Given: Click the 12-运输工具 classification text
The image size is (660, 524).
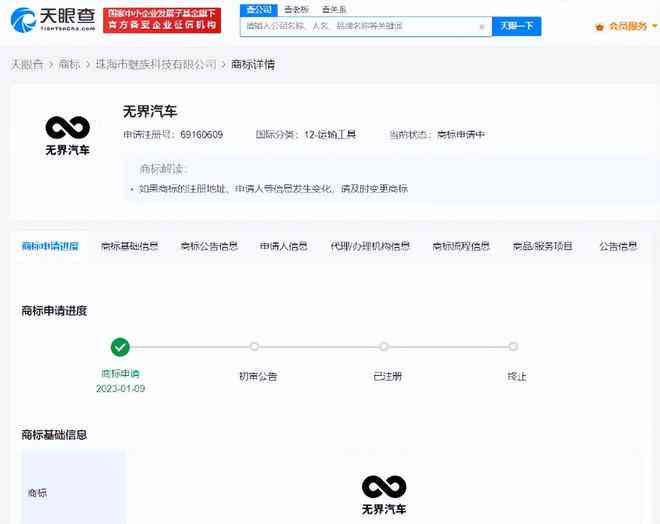Looking at the screenshot, I should click(x=330, y=135).
